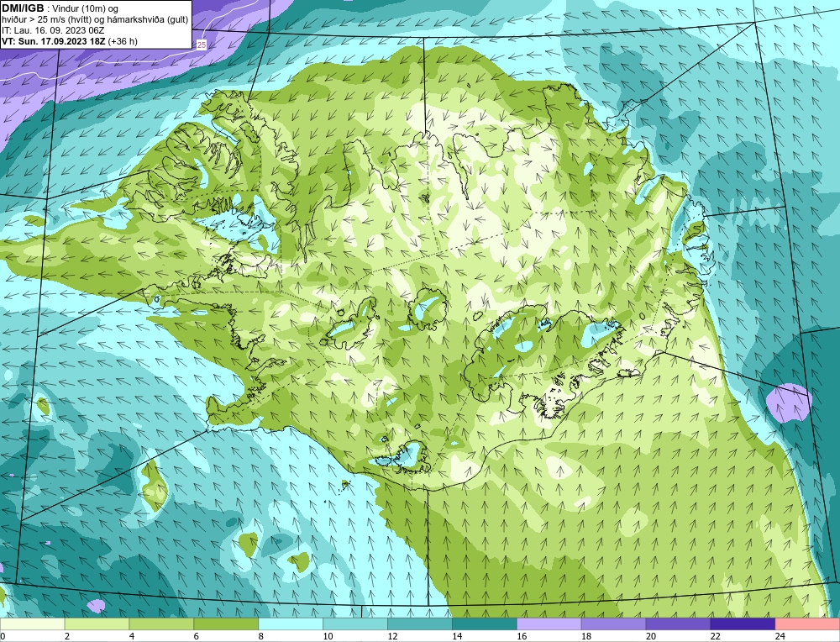Click the small lavender patch near the bottom-left corner
Viewport: 840px width, 642px height.
tap(96, 606)
